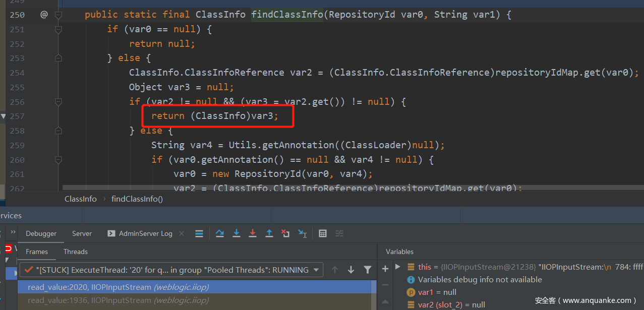Screen dimensions: 644x310
Task: Click the red Force Step Into arrow
Action: (253, 233)
